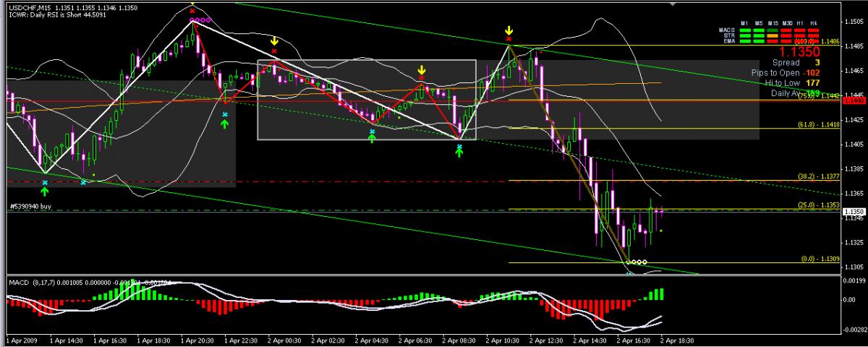The image size is (868, 347).
Task: Click the M1 MACD green signal indicator
Action: [744, 30]
